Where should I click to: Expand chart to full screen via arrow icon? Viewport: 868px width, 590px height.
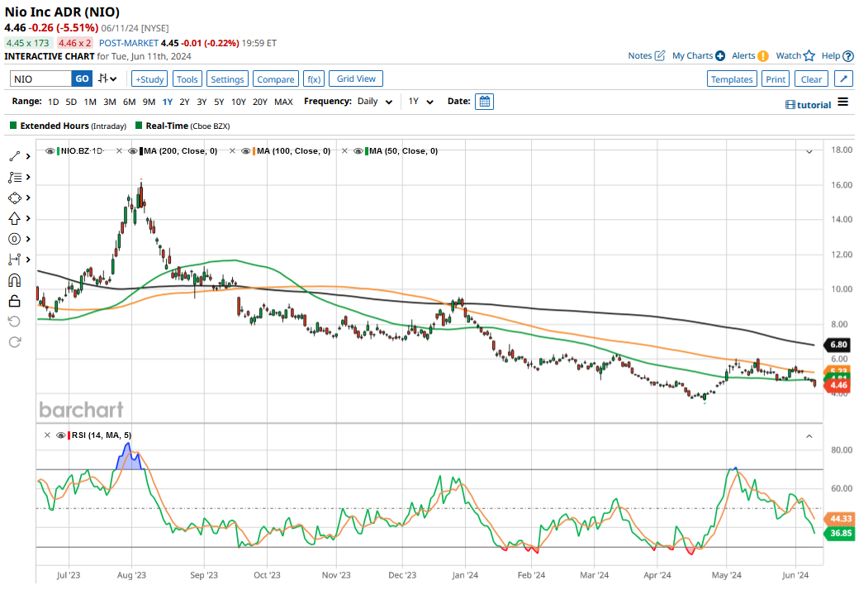842,79
